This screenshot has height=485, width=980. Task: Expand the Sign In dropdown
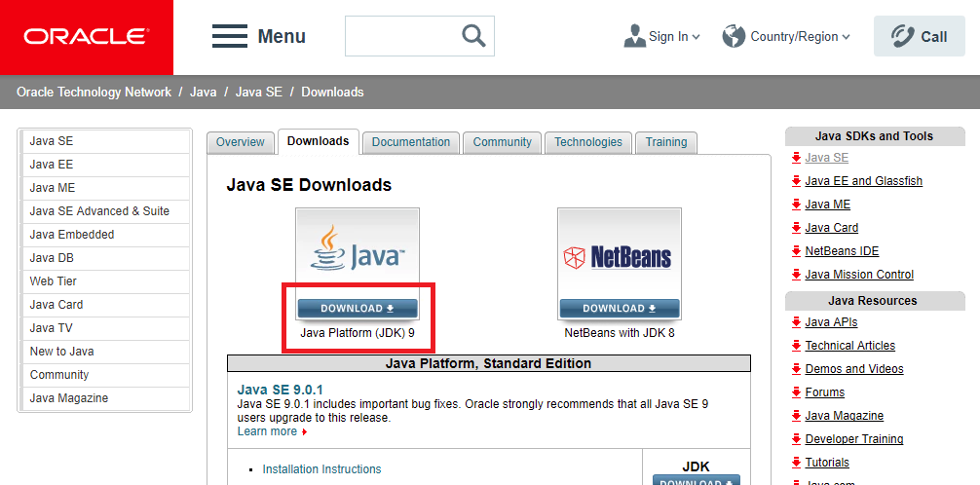pyautogui.click(x=697, y=37)
